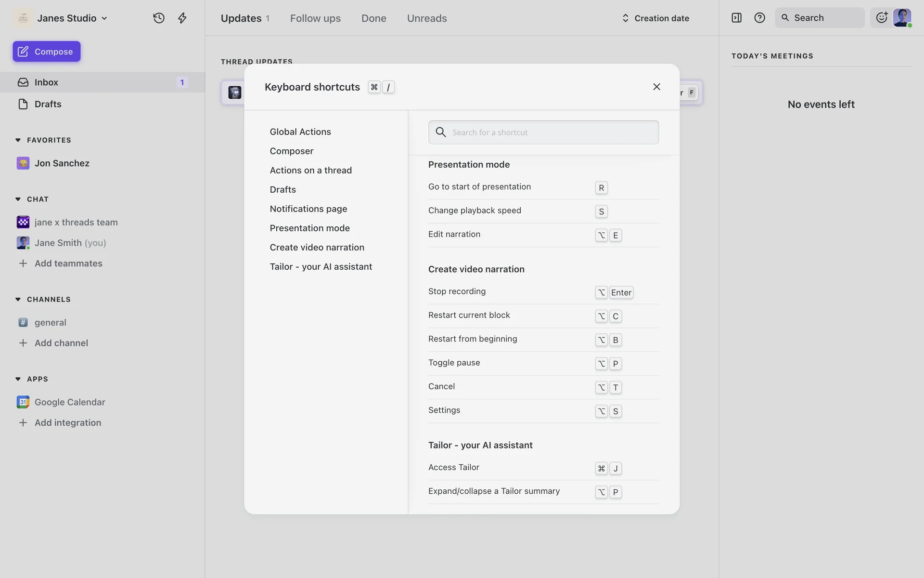Collapse the Channels section
This screenshot has width=924, height=578.
pos(18,299)
